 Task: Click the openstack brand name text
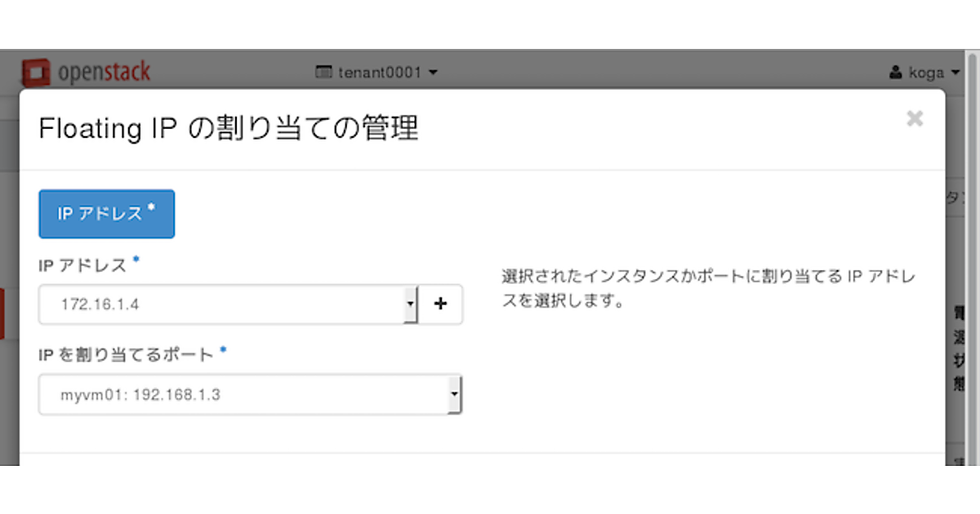(x=104, y=72)
